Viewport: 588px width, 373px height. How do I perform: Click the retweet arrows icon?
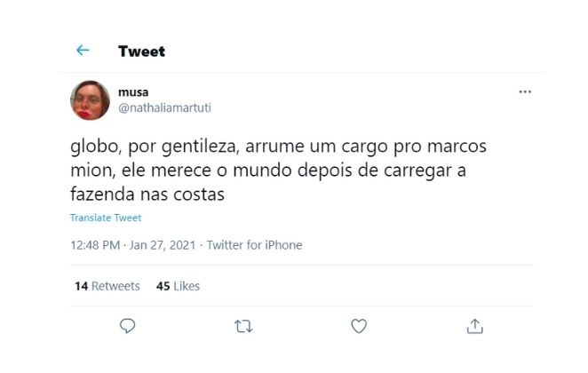coord(242,327)
